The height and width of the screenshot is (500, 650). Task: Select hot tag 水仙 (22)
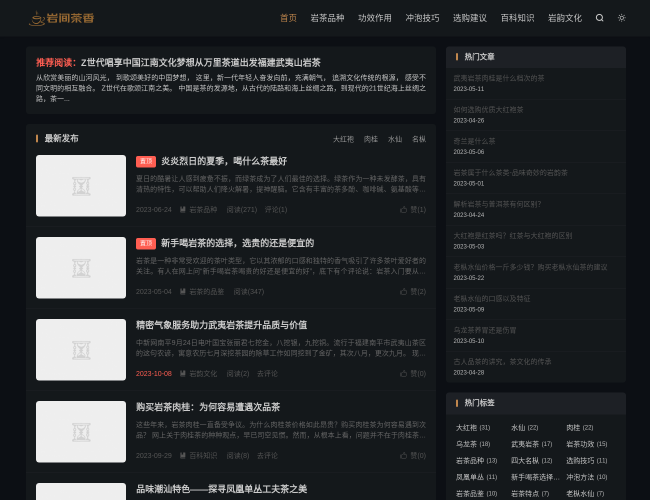(524, 428)
